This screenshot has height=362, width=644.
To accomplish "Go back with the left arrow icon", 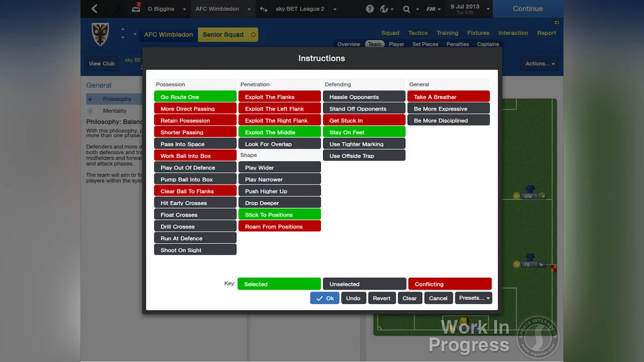I will (x=94, y=9).
